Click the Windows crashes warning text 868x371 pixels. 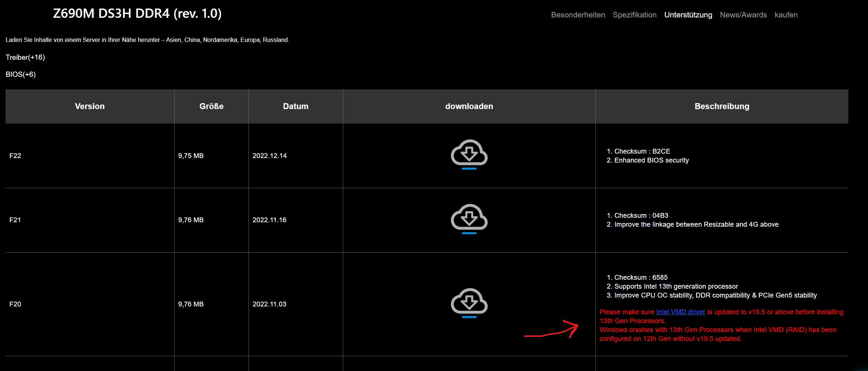(x=718, y=334)
